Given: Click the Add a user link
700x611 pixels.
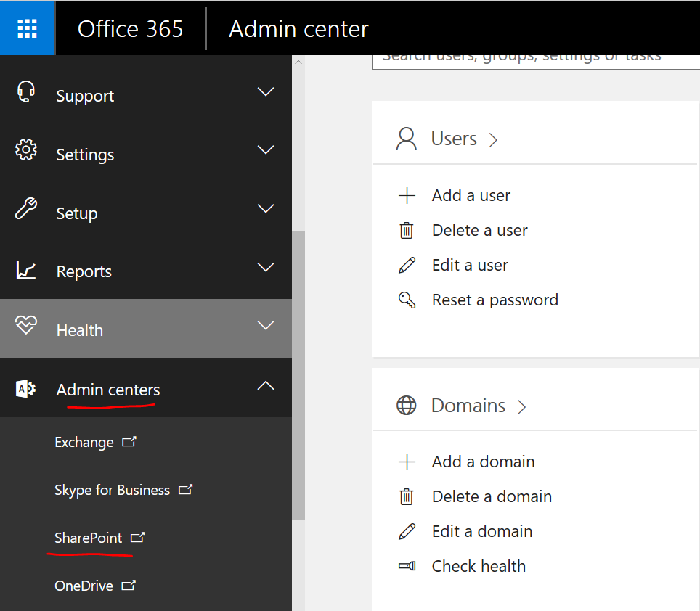Looking at the screenshot, I should coord(471,195).
